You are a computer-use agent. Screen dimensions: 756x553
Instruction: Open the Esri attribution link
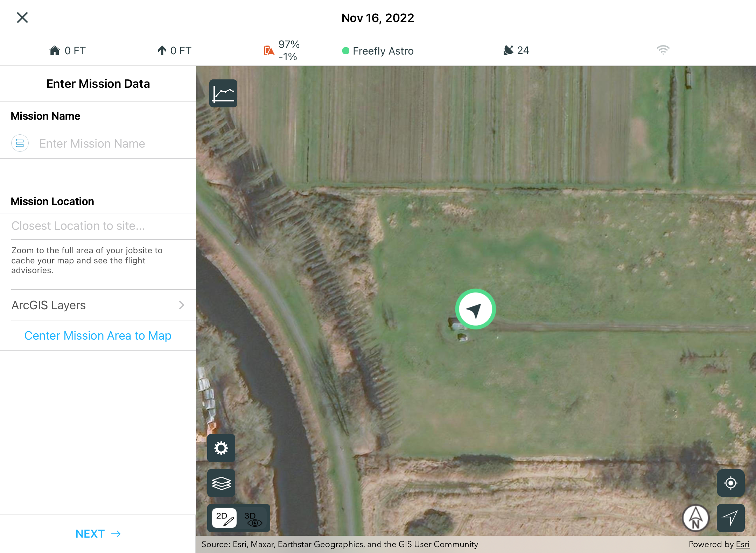coord(742,544)
